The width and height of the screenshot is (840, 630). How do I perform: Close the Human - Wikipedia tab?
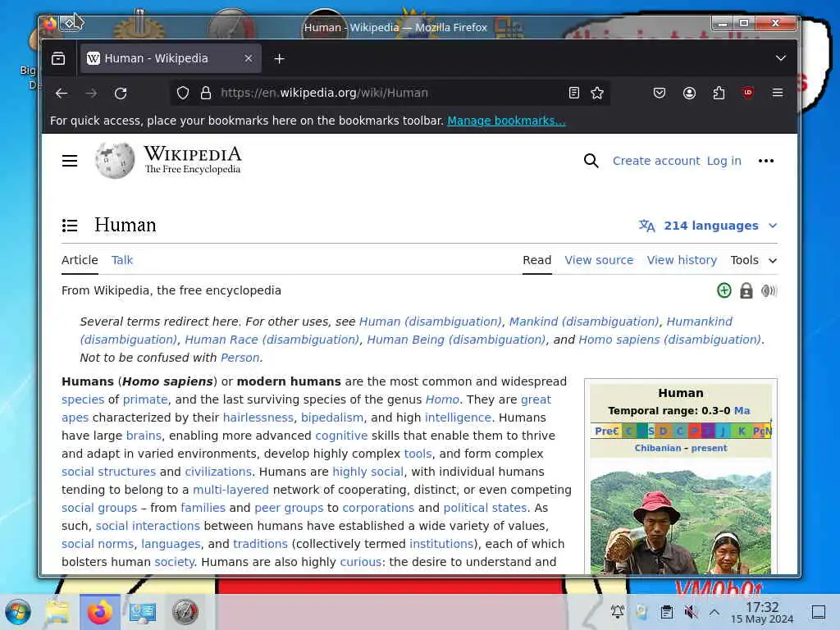(x=249, y=58)
